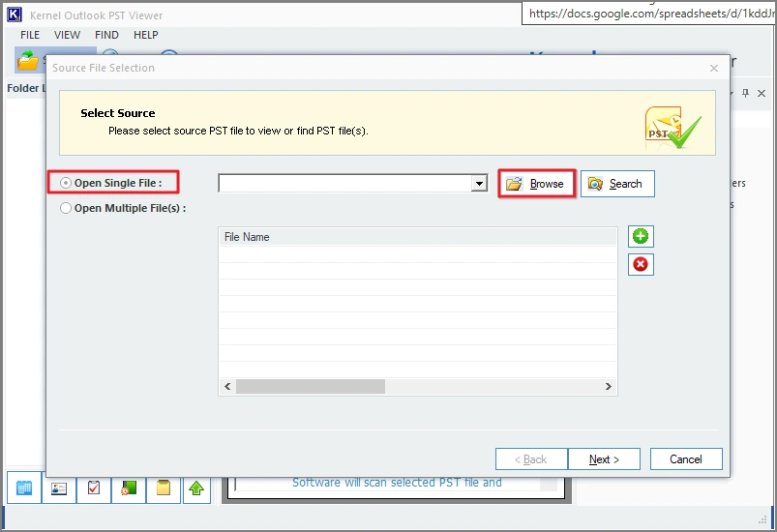This screenshot has height=532, width=777.
Task: Close the Source File Selection dialog
Action: tap(713, 69)
